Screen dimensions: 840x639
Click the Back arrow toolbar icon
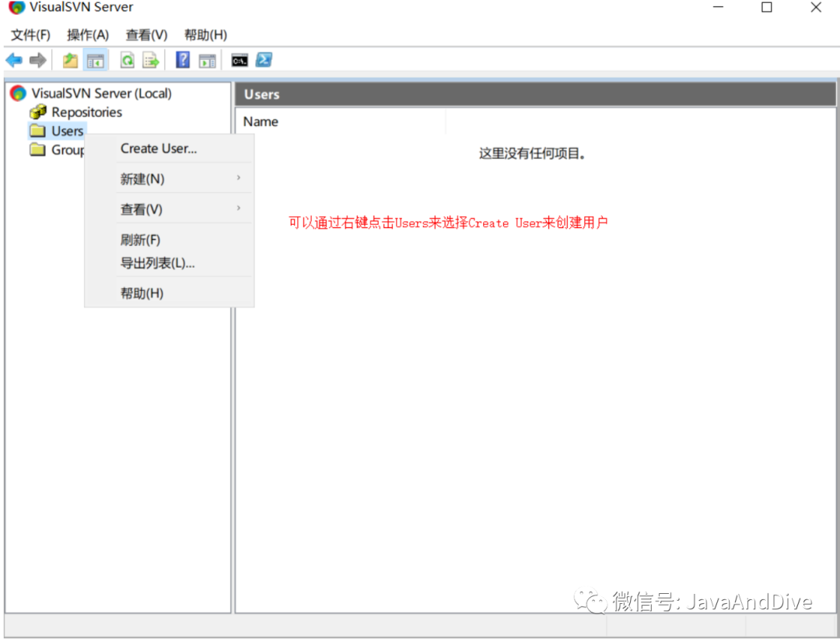14,60
